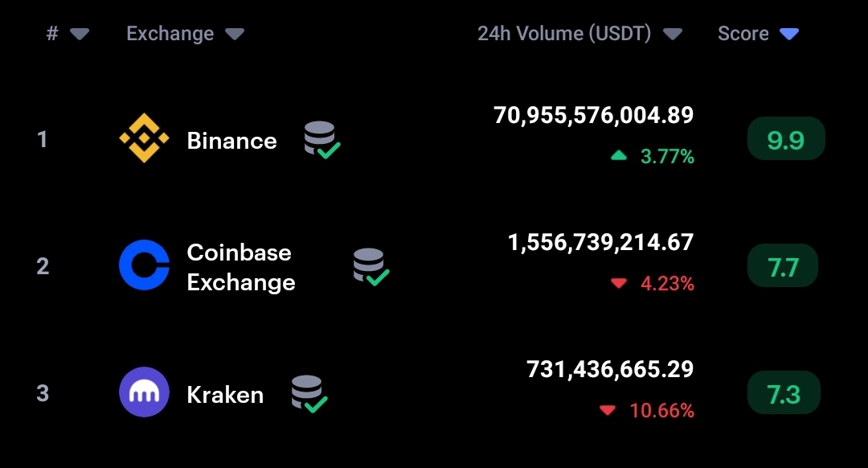868x468 pixels.
Task: Click green up arrow beside 3.77%
Action: pos(618,157)
